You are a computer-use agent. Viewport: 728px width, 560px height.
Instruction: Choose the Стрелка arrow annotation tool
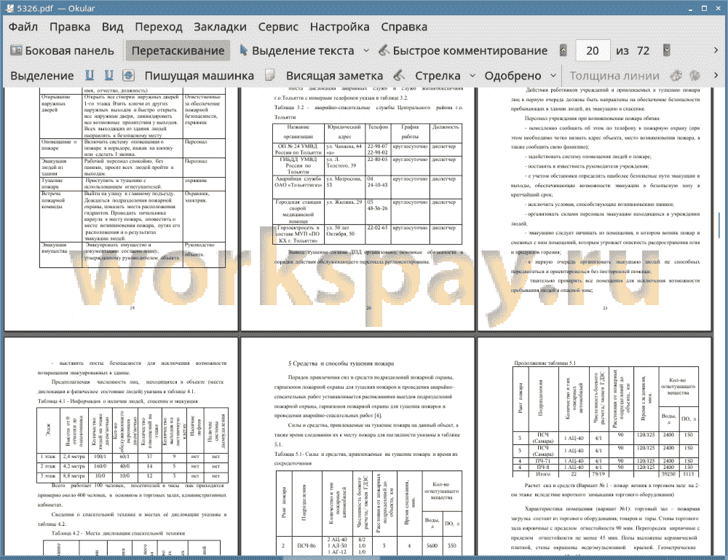(438, 76)
